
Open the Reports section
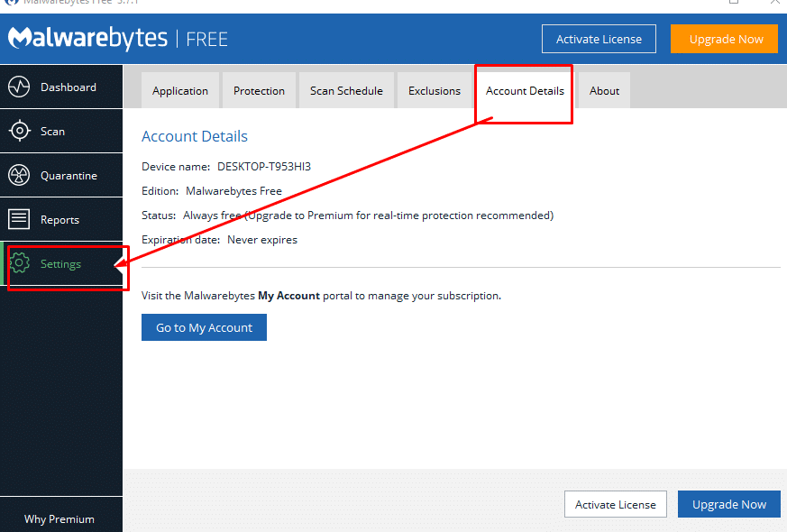(x=61, y=219)
